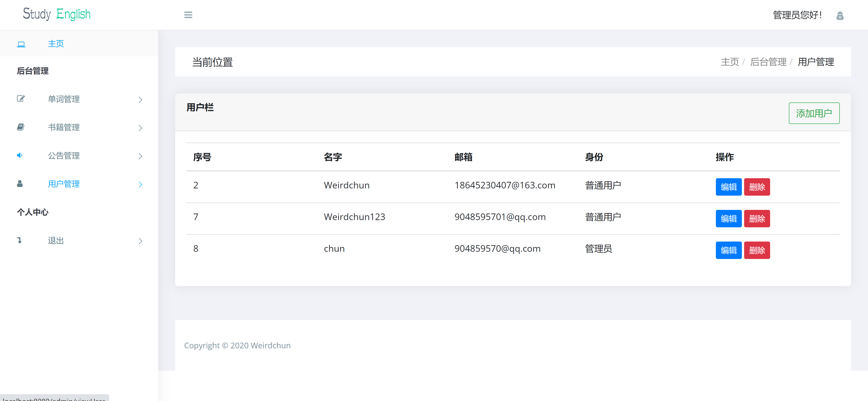Click the speaker icon for 公告管理

[19, 155]
